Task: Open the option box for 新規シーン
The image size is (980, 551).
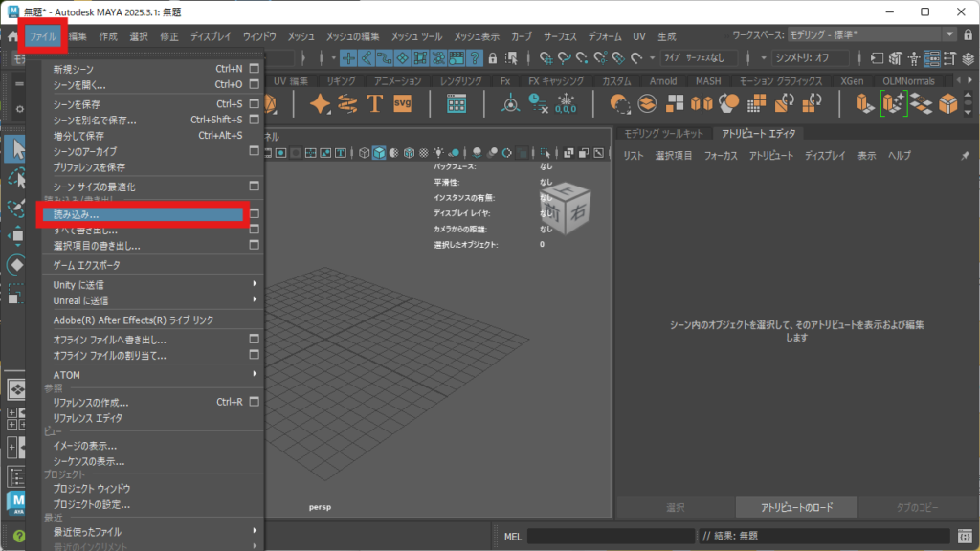Action: click(x=255, y=69)
